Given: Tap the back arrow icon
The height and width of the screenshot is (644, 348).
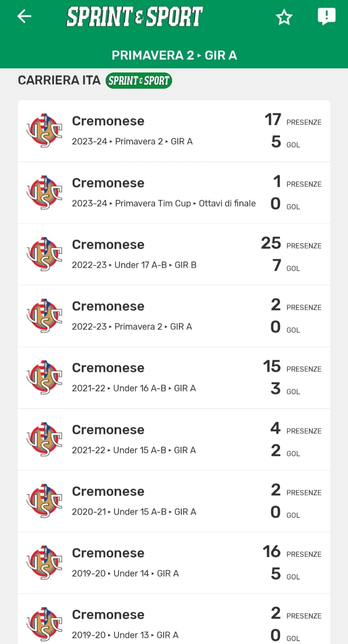Looking at the screenshot, I should (25, 17).
